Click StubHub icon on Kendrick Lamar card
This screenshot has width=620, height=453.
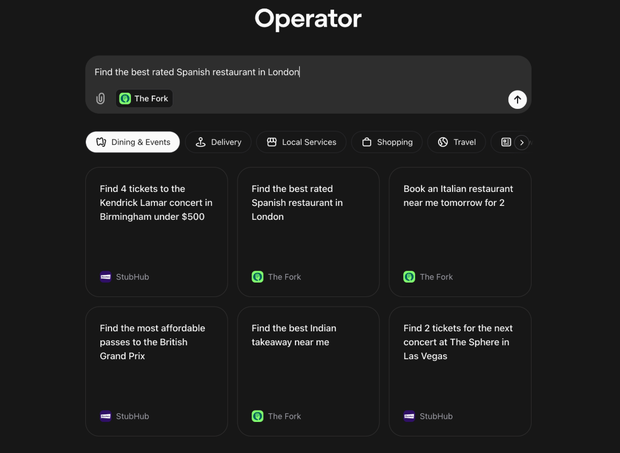point(106,277)
